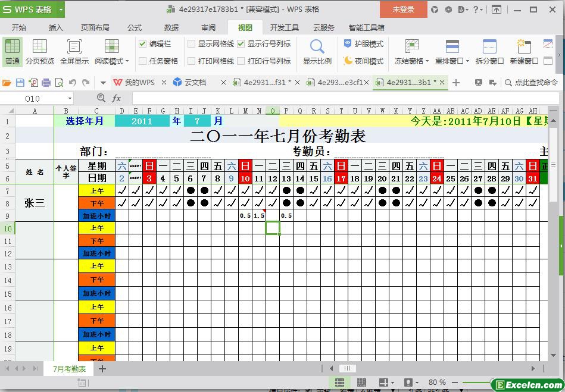Uncheck the 编辑栏 formula bar checkbox
The width and height of the screenshot is (565, 392).
pos(142,44)
